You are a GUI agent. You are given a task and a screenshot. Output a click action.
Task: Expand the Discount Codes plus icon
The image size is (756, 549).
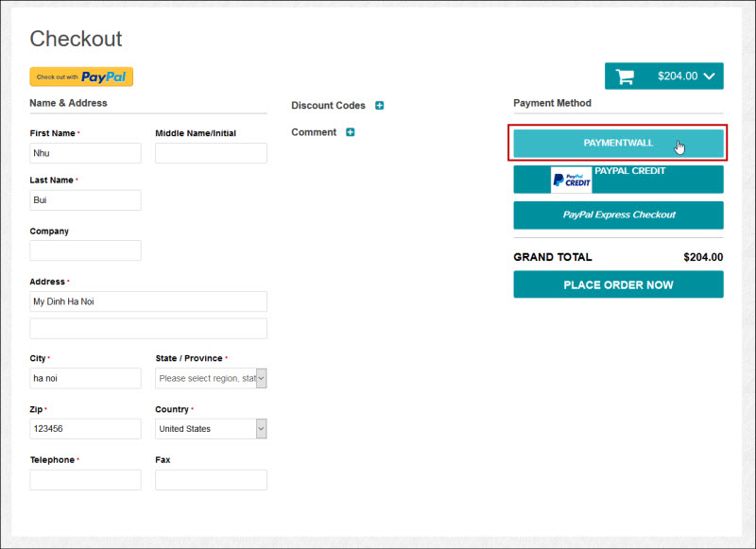[x=380, y=106]
